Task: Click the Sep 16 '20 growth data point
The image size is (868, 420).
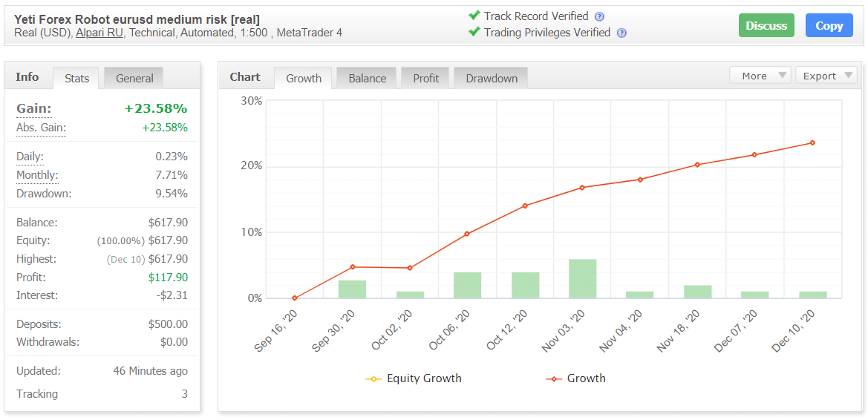Action: 295,298
